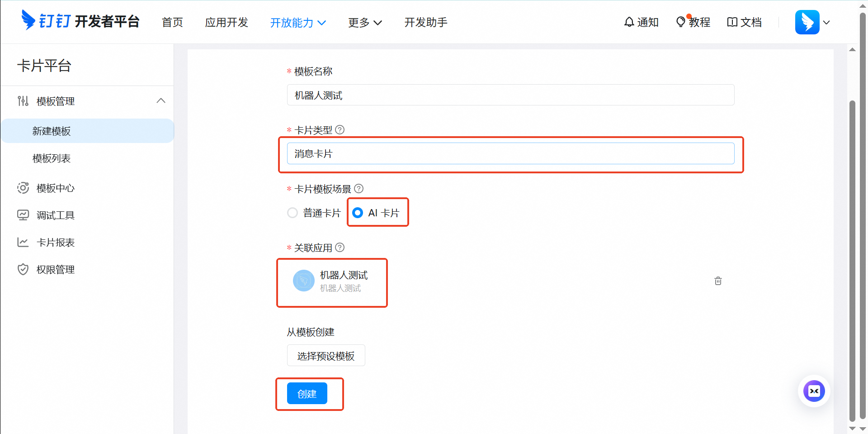This screenshot has width=868, height=434.
Task: Open the 文档 documentation icon
Action: click(x=733, y=22)
